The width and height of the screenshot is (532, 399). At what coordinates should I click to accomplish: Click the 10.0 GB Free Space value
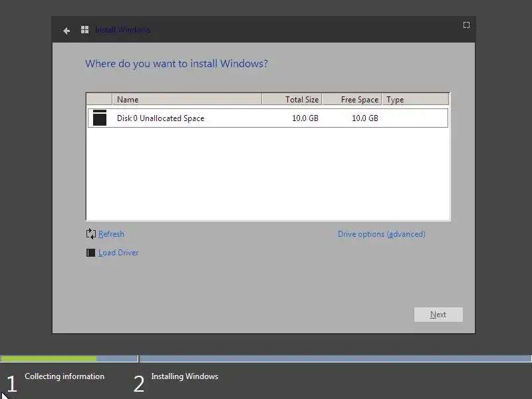pyautogui.click(x=364, y=118)
